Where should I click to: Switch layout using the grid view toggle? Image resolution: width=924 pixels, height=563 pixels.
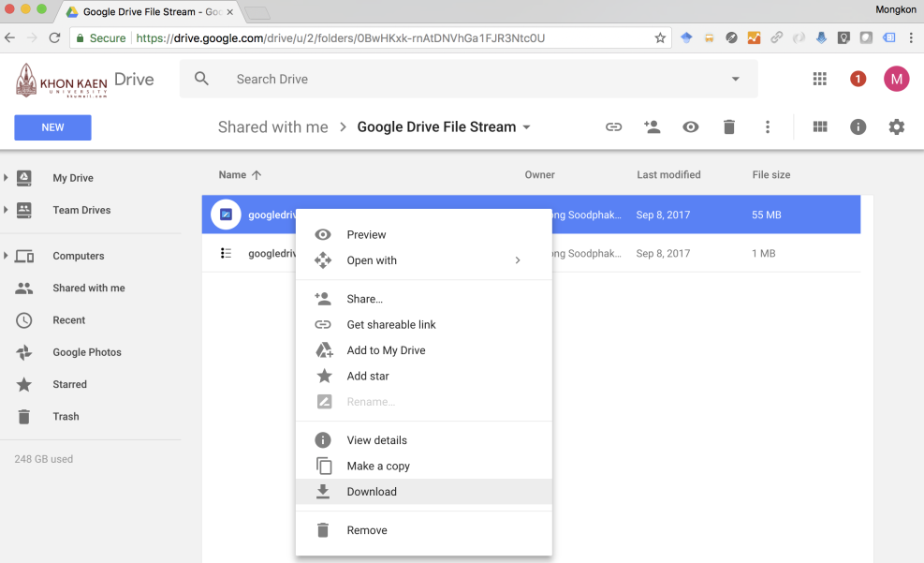coord(819,126)
